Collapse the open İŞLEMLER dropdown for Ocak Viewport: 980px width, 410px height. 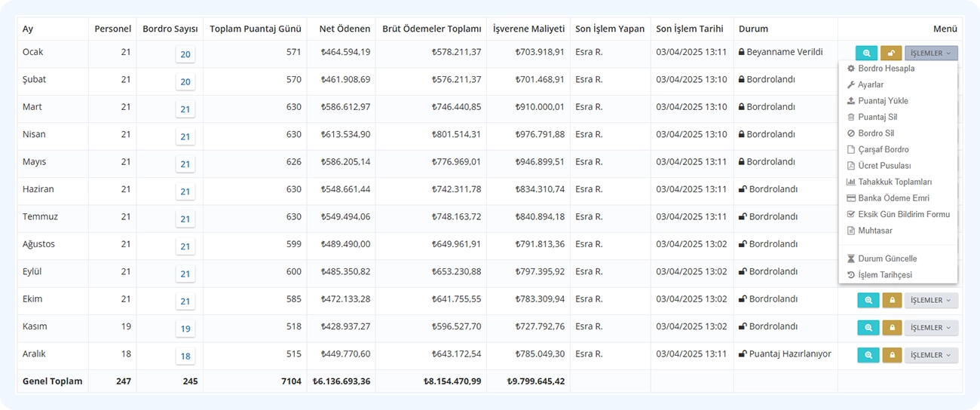point(931,54)
